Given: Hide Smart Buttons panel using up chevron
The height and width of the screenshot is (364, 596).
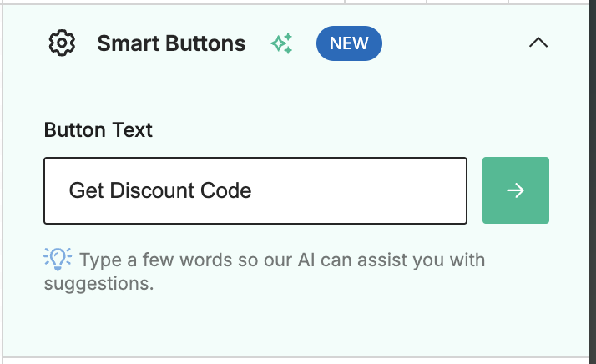Looking at the screenshot, I should 538,43.
